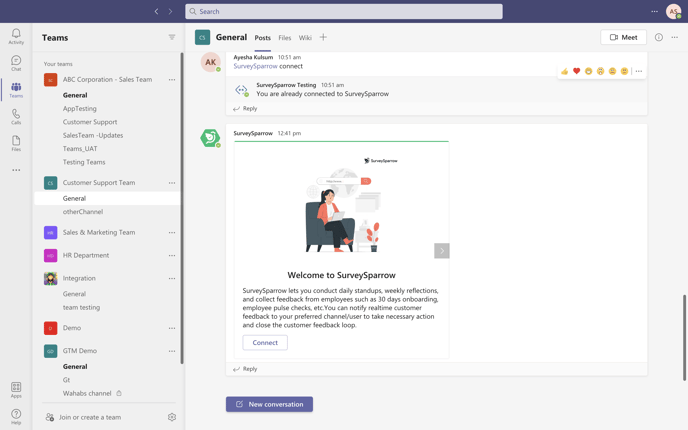Open the Chat section in sidebar
This screenshot has width=688, height=430.
16,63
